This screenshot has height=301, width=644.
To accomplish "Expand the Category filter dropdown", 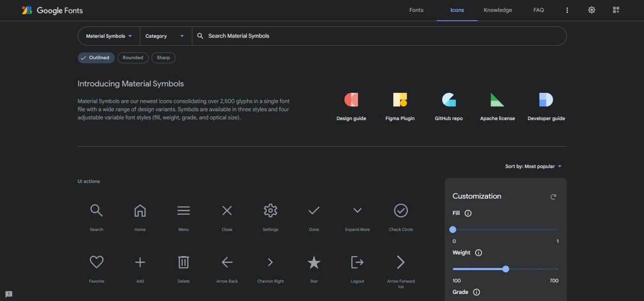I will (x=165, y=36).
